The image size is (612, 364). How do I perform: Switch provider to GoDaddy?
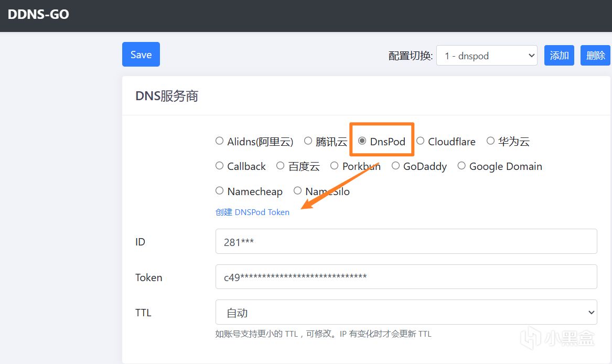point(396,166)
